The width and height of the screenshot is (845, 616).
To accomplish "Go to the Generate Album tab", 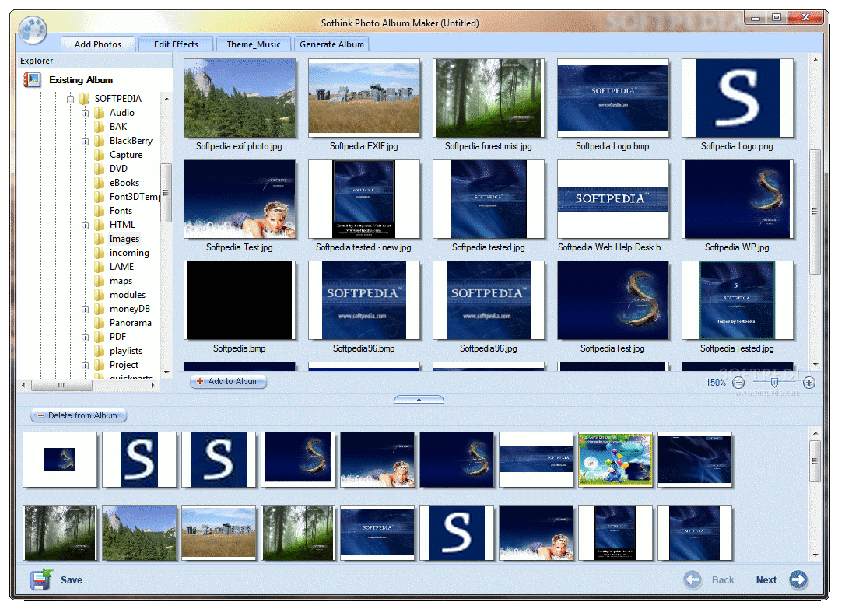I will click(x=331, y=44).
